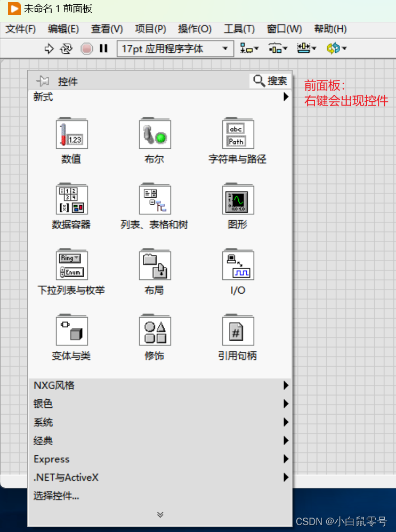Viewport: 396px width, 532px height.
Task: Show more palette categories with double chevron
Action: (160, 515)
